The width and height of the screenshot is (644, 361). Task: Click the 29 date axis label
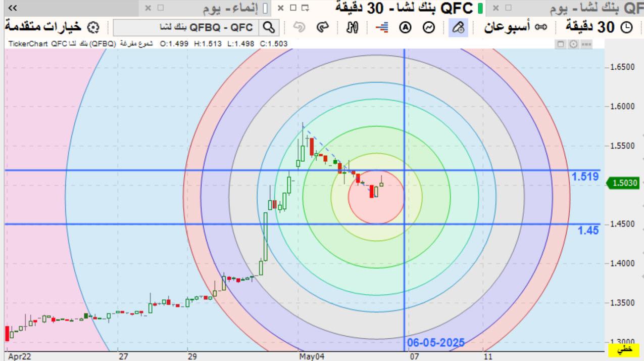click(x=192, y=356)
